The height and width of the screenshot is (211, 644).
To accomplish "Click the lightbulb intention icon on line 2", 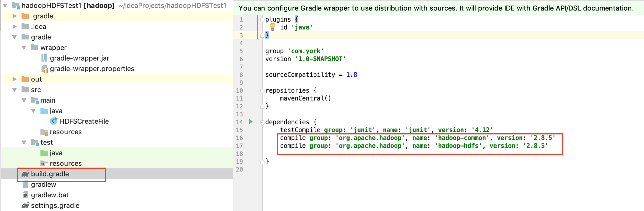I will (272, 27).
